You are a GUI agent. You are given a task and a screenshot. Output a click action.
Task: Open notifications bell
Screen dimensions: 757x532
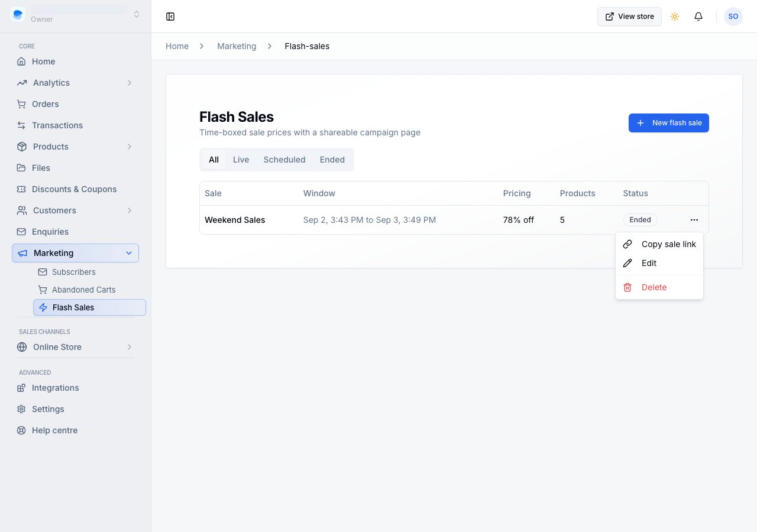coord(698,17)
